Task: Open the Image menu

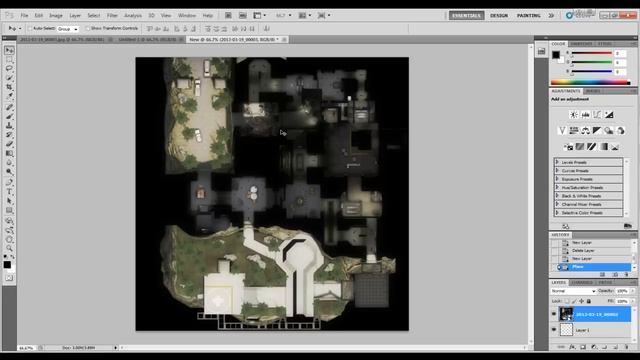Action: tap(56, 16)
